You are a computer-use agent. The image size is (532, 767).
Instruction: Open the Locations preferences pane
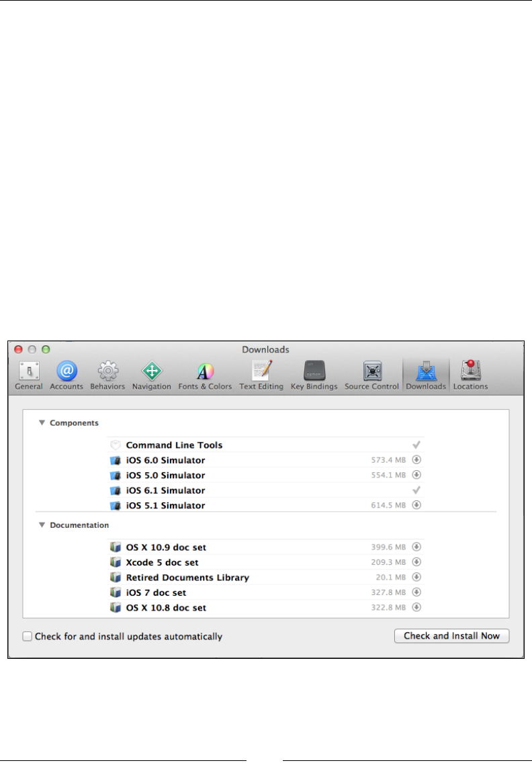(x=470, y=375)
